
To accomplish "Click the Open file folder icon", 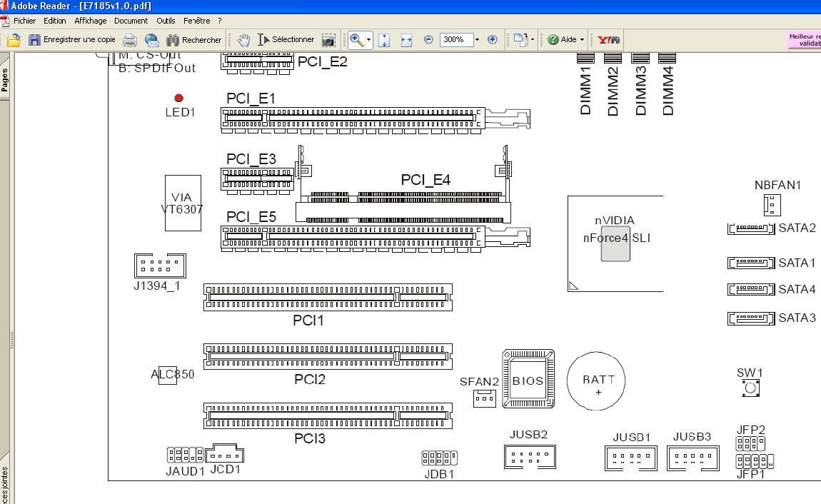I will 14,40.
